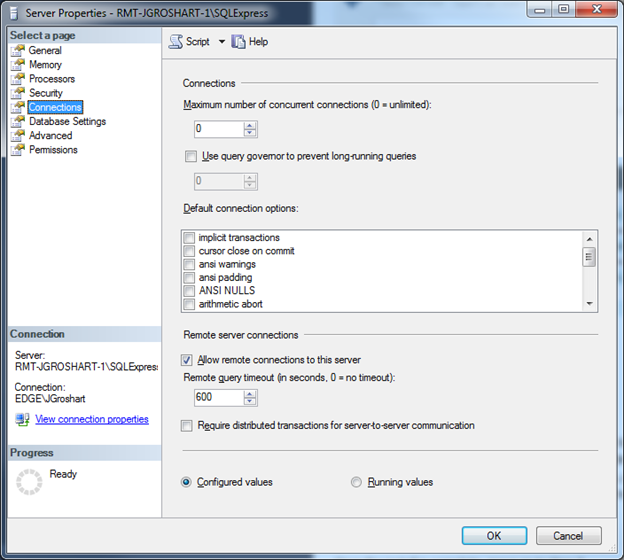Select the Database Settings page
The image size is (624, 560).
tap(68, 121)
